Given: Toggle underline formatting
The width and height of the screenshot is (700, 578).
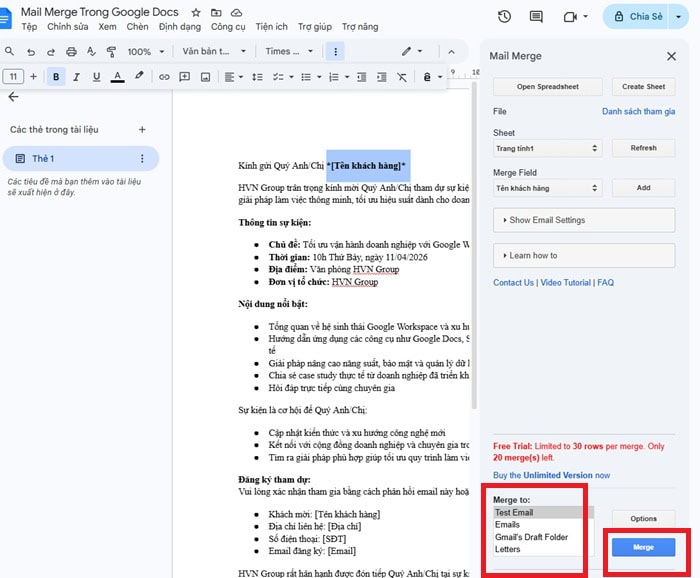Looking at the screenshot, I should 96,77.
